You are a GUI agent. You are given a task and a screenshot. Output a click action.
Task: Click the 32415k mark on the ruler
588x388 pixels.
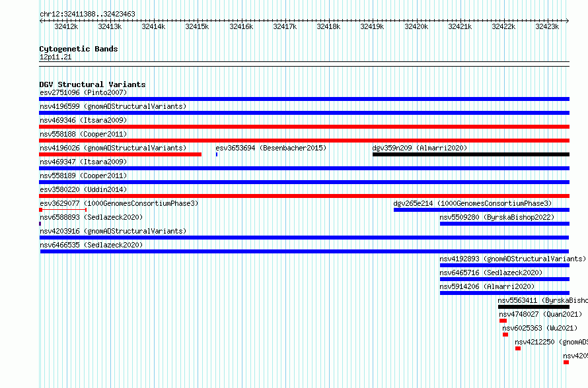(x=197, y=26)
